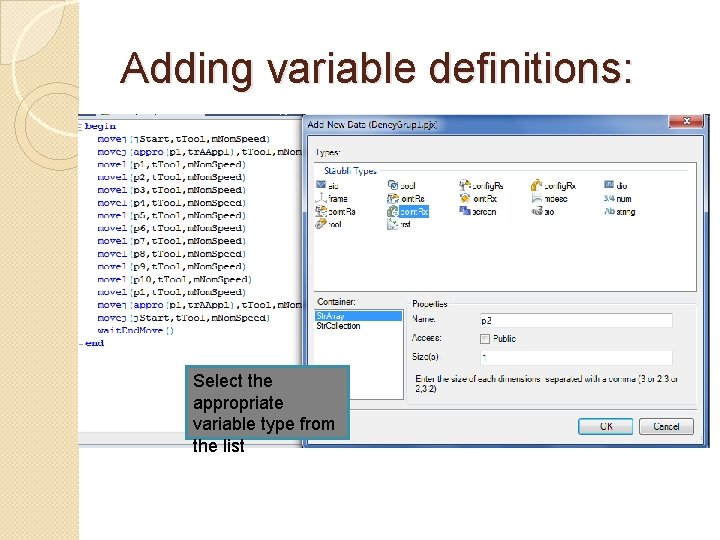The image size is (720, 540).
Task: Click the highlighted pointRx type
Action: 408,212
